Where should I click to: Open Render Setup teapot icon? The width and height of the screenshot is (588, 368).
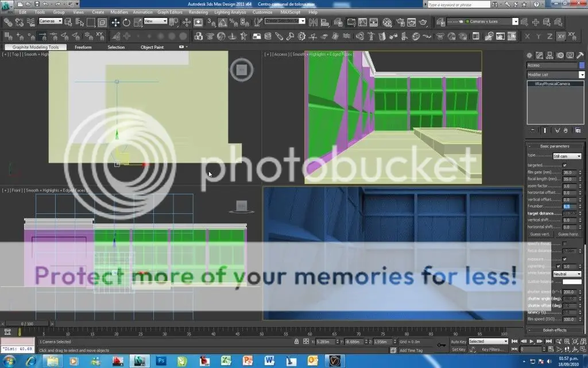click(400, 22)
